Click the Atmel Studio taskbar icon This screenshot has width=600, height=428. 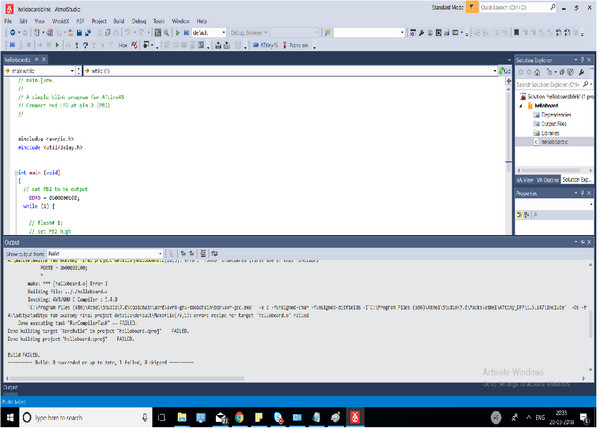pyautogui.click(x=355, y=417)
